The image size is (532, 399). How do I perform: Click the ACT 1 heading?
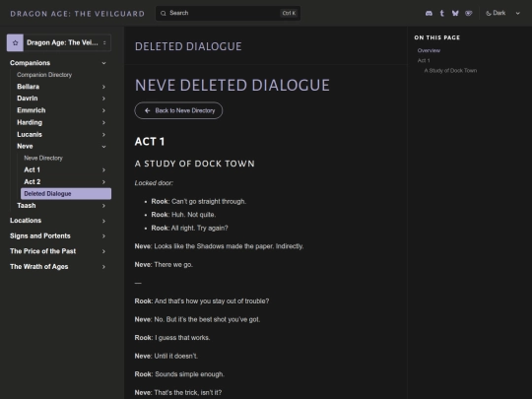pyautogui.click(x=150, y=142)
